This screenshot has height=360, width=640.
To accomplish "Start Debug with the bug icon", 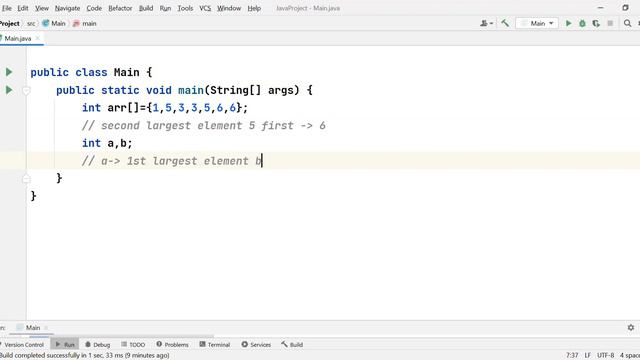I will pos(582,24).
